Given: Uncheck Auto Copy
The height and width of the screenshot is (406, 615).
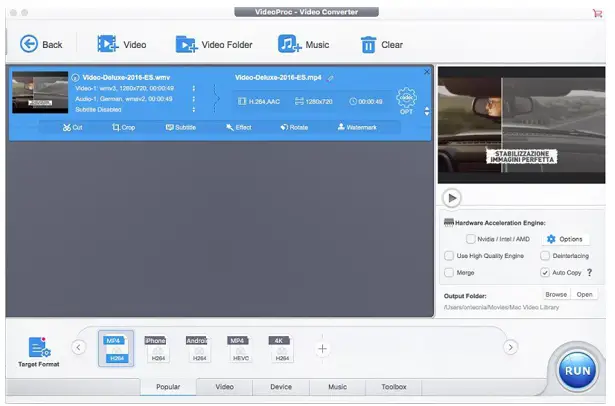Looking at the screenshot, I should coord(545,272).
